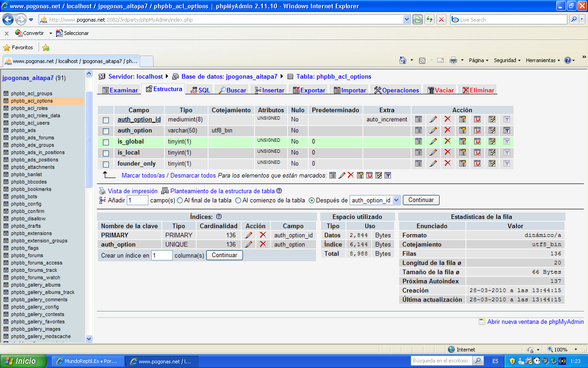Tick the checkbox for auth_option_id

(106, 120)
